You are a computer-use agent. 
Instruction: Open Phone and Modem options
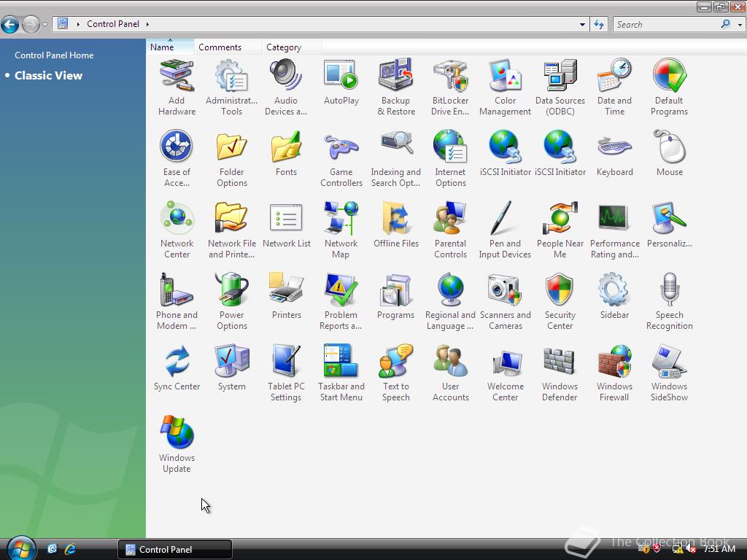tap(177, 301)
